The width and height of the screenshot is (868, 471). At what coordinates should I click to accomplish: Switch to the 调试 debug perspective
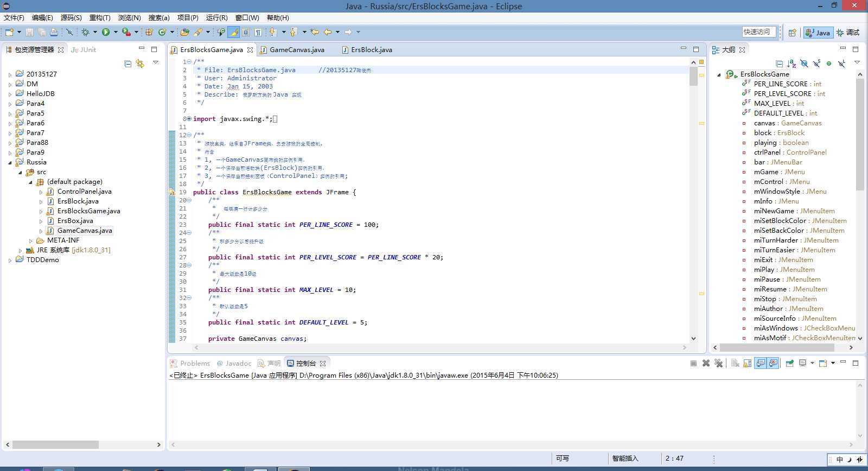click(x=848, y=33)
